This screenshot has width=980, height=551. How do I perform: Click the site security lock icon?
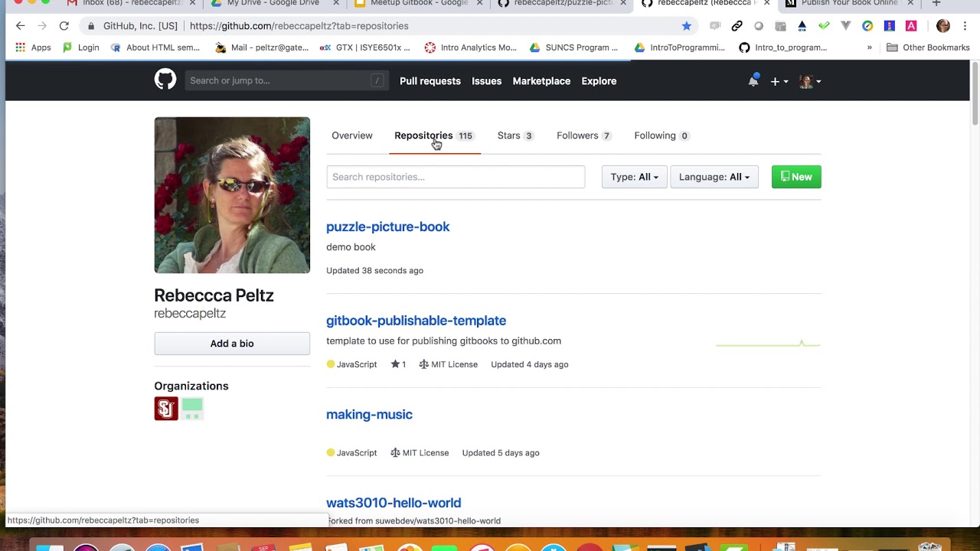point(91,26)
